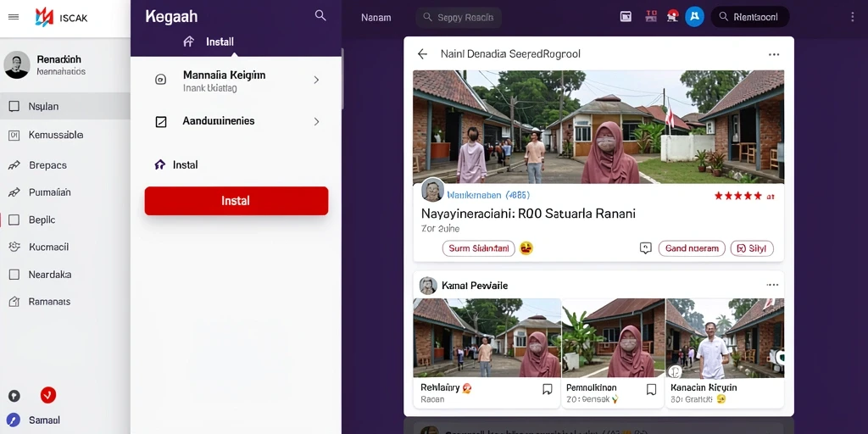Image resolution: width=868 pixels, height=434 pixels.
Task: Click the Ramanats icon in sidebar
Action: click(14, 302)
